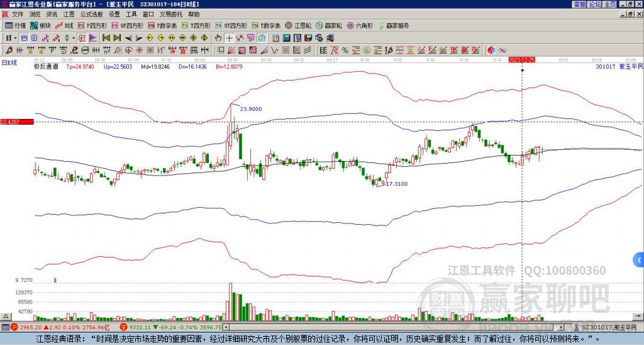This screenshot has height=345, width=644.
Task: Expand the 日 period dropdown
Action: coord(11,38)
